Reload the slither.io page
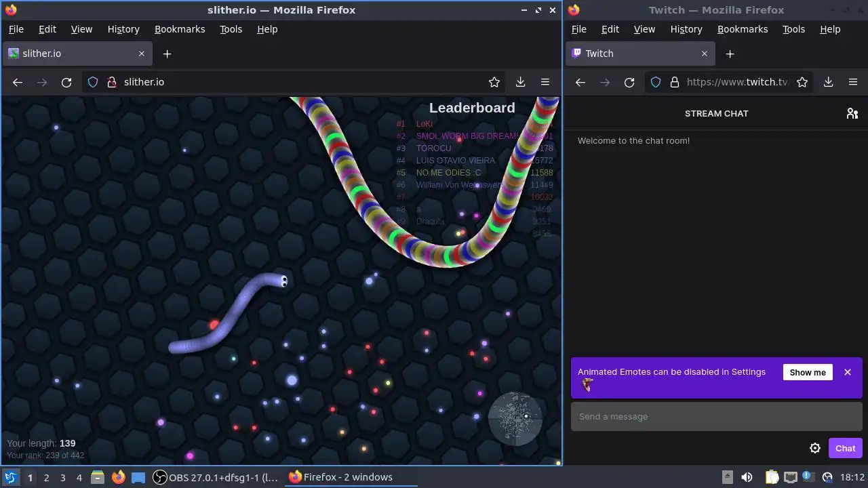Screen dimensions: 868x488 [x=66, y=82]
